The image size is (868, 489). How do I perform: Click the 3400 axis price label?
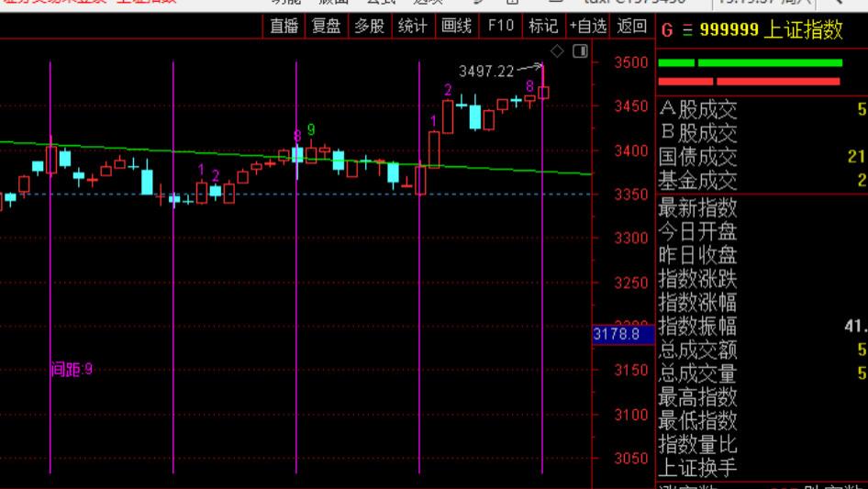point(631,150)
